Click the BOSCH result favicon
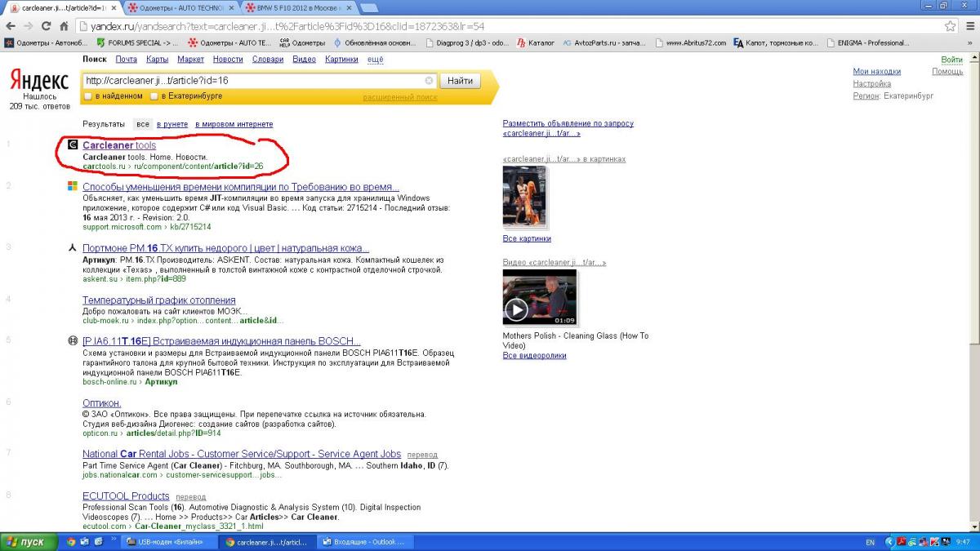Image resolution: width=980 pixels, height=551 pixels. (x=72, y=340)
